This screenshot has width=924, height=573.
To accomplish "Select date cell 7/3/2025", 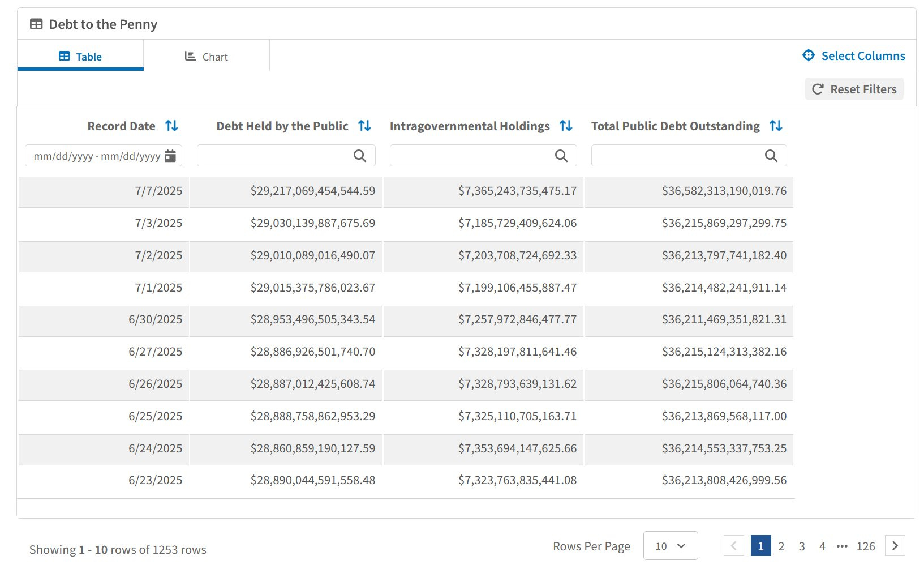I will (158, 223).
